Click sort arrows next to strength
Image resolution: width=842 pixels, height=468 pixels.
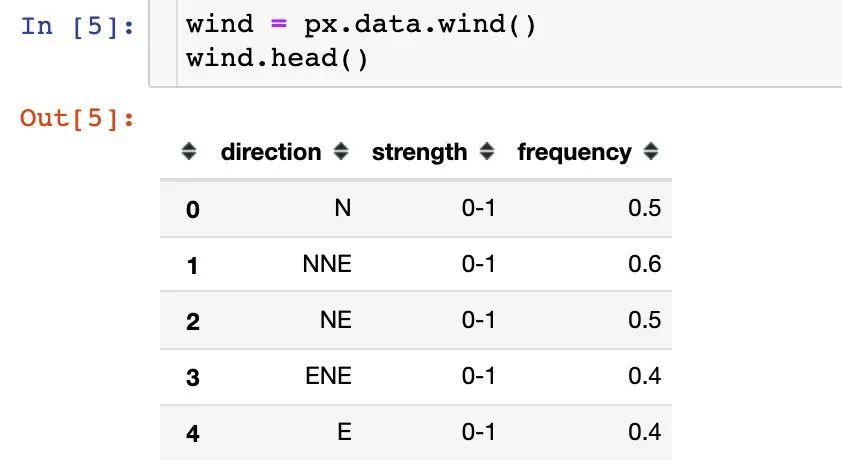point(487,151)
